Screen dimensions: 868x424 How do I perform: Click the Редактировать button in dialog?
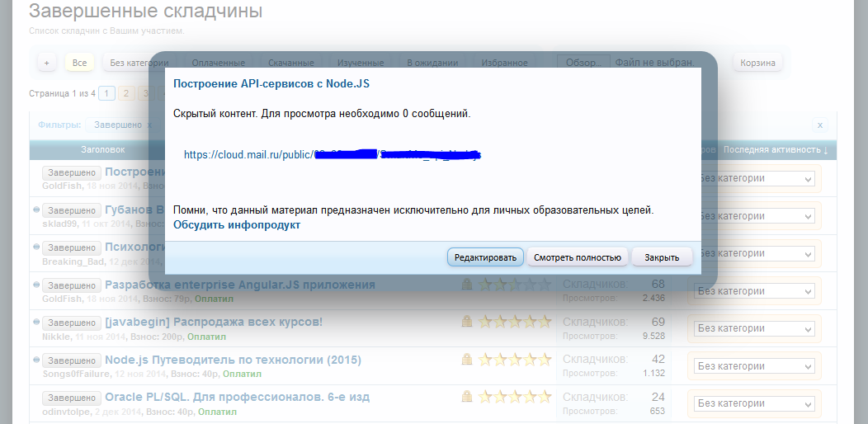[485, 257]
